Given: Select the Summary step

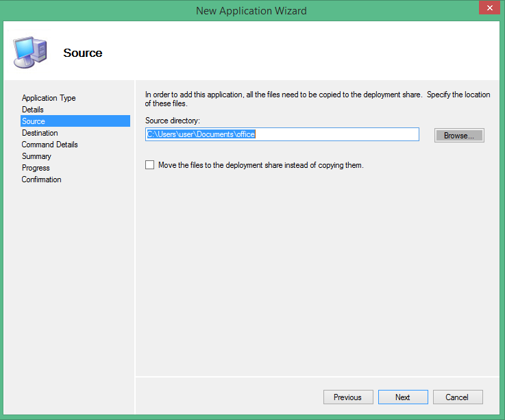Looking at the screenshot, I should (36, 156).
